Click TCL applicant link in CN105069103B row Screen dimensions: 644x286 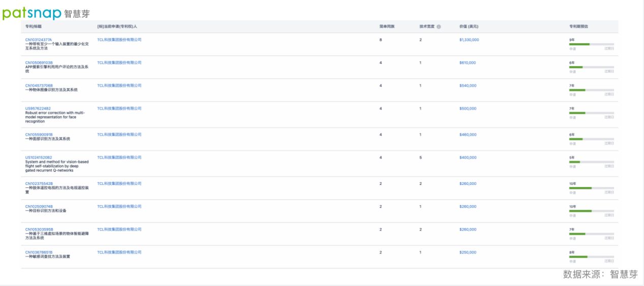coord(119,62)
